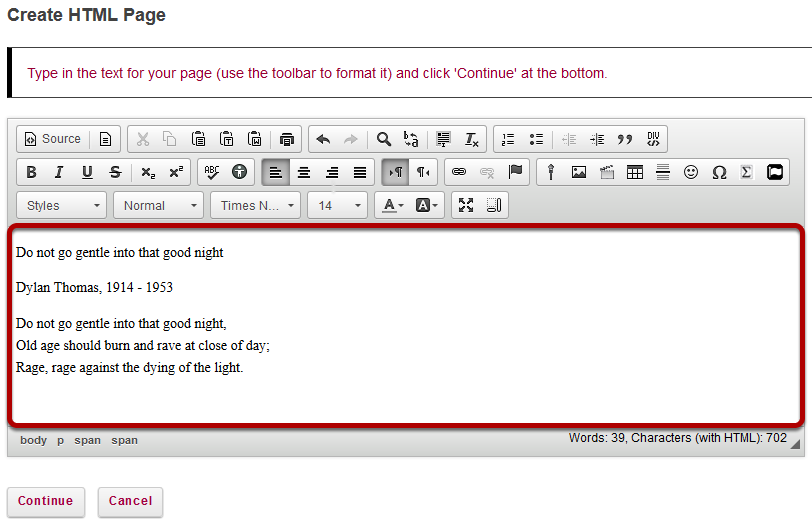Click the Unlink icon
The height and width of the screenshot is (522, 812).
(x=487, y=172)
